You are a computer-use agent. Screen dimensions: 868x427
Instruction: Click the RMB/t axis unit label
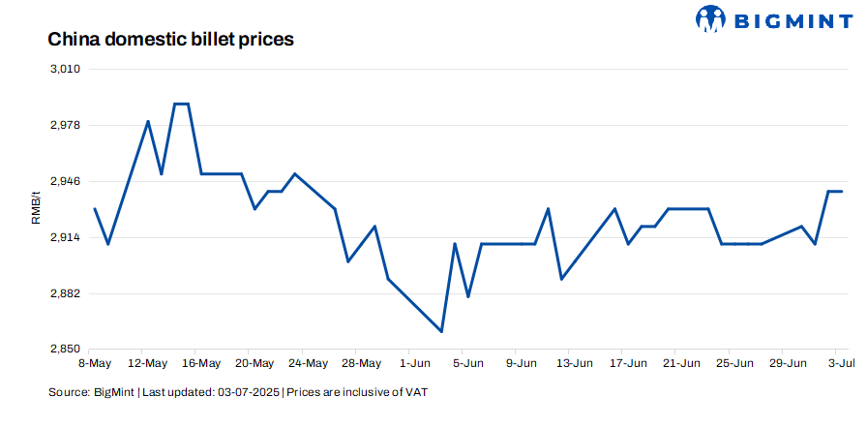point(36,209)
